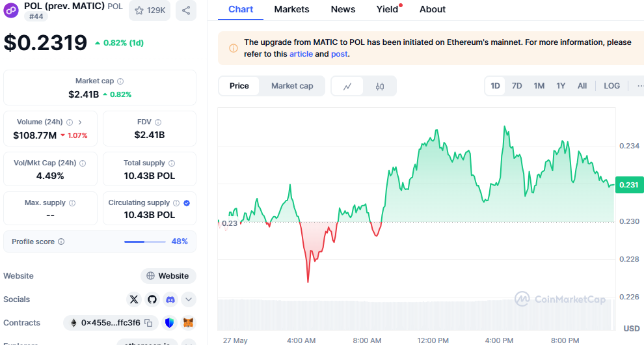The height and width of the screenshot is (345, 644).
Task: Add POL to watchlist with star button
Action: click(150, 10)
